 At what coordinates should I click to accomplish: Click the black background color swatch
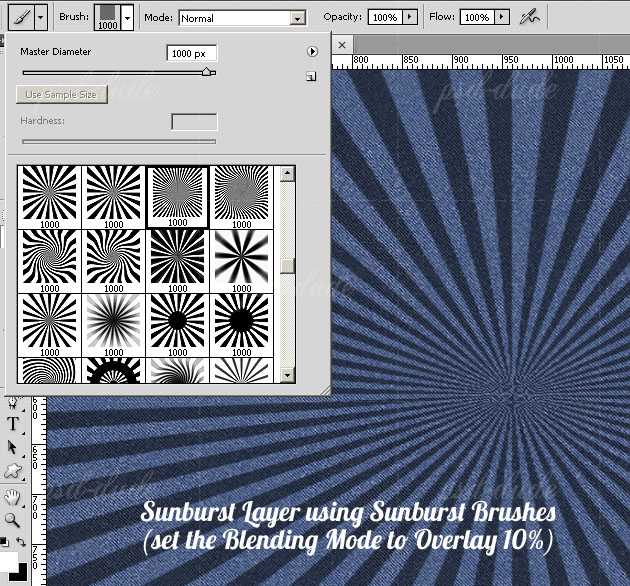[21, 574]
